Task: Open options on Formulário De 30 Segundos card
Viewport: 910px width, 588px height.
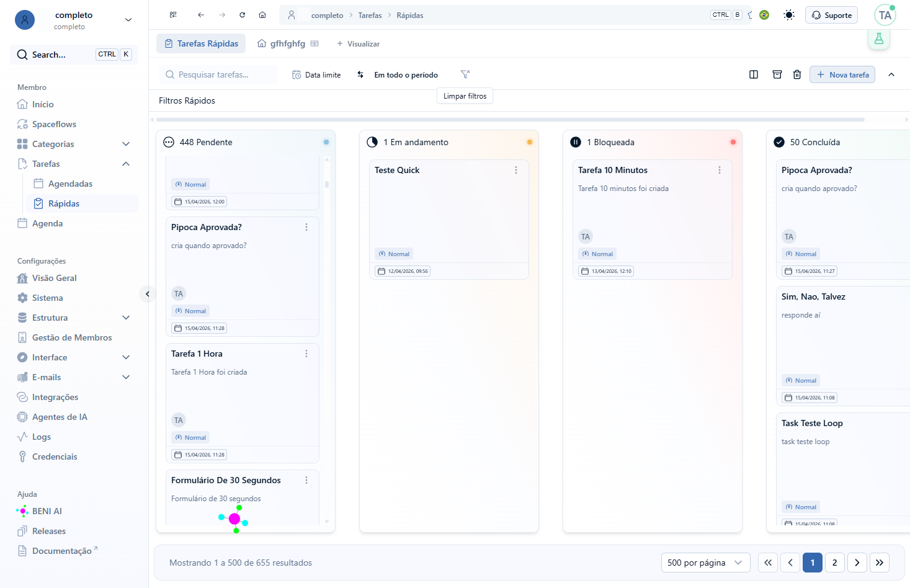Action: 306,480
